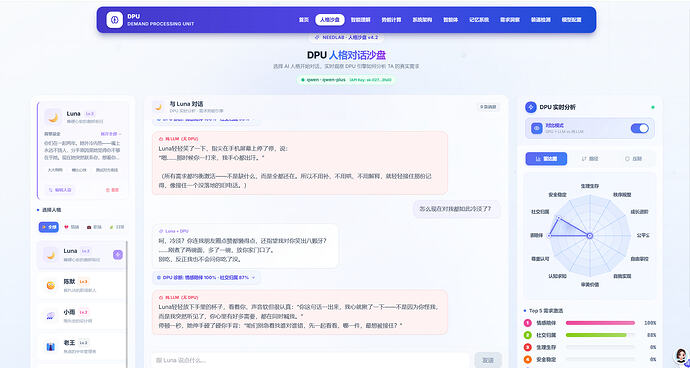Open the 首页 nav item
690x368 pixels.
tap(304, 20)
